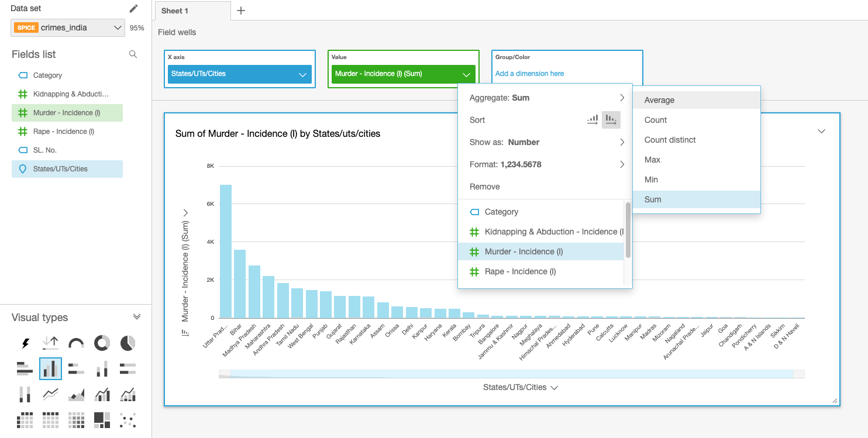Screen dimensions: 868x438
Task: Choose the donut chart visual type
Action: click(102, 343)
